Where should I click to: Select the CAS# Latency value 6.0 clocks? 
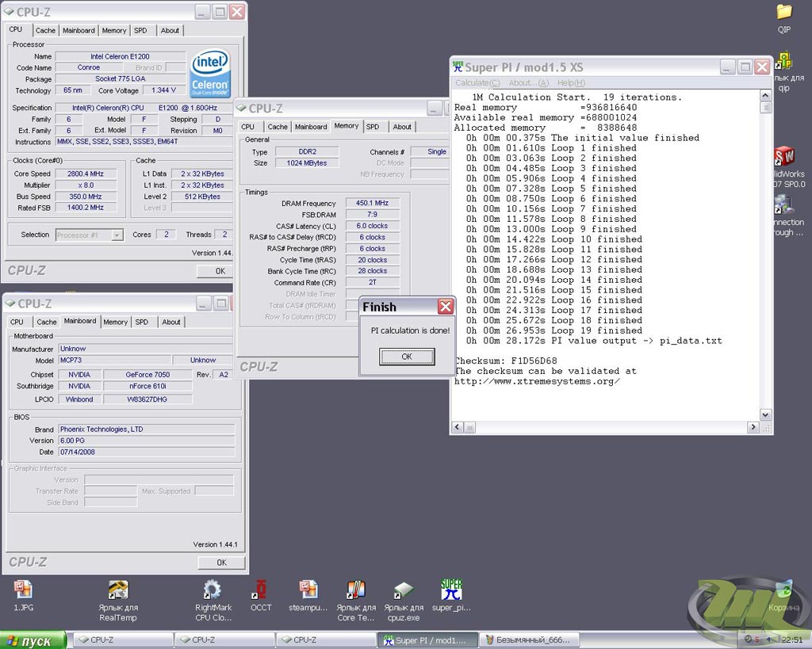(x=373, y=226)
